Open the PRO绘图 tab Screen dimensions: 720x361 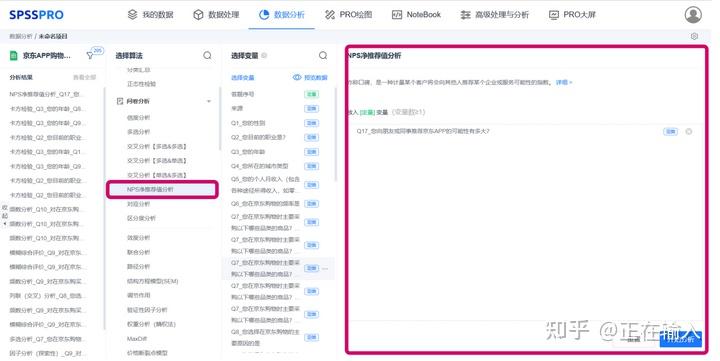349,15
